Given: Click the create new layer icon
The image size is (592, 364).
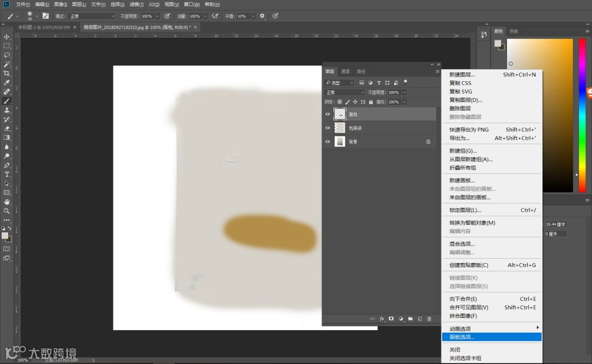Looking at the screenshot, I should (420, 318).
